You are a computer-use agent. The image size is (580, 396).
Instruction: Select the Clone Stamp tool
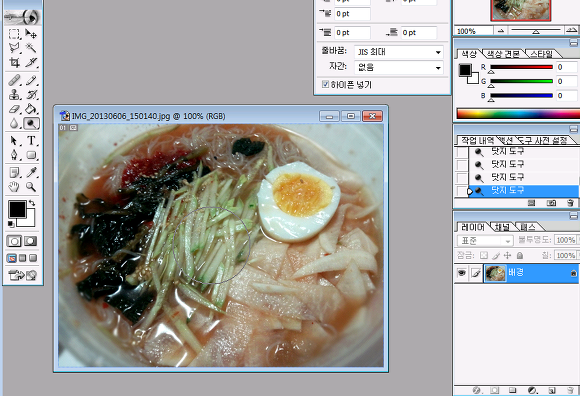pos(14,95)
